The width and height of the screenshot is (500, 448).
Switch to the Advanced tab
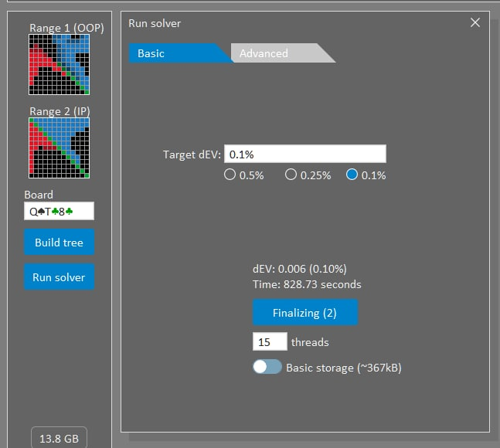(281, 53)
